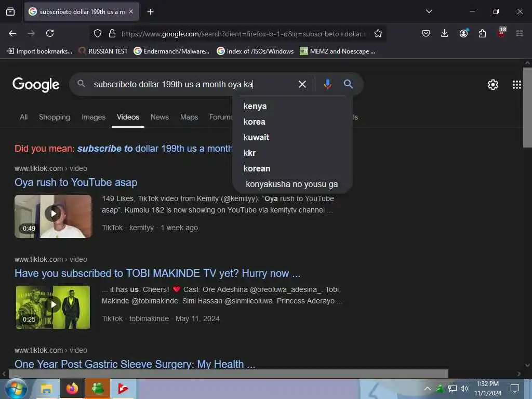Open 'One Year Post Gastric Sleeve Surgery' result
The height and width of the screenshot is (399, 532).
[x=135, y=364]
